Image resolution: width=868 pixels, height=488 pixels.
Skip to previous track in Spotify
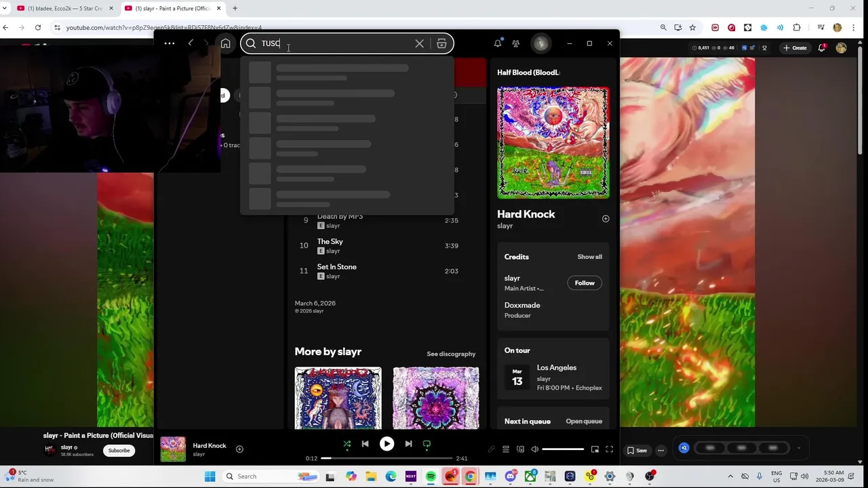tap(365, 444)
